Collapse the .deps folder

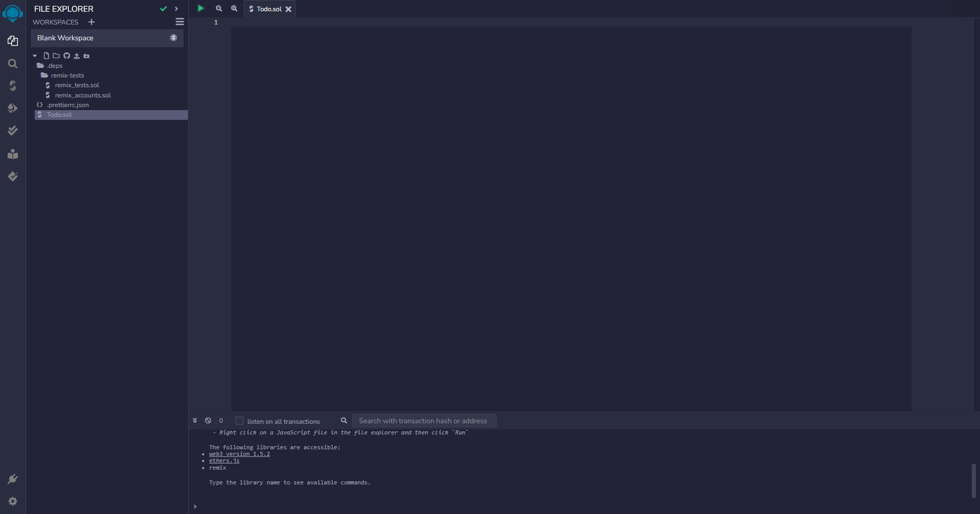coord(54,66)
